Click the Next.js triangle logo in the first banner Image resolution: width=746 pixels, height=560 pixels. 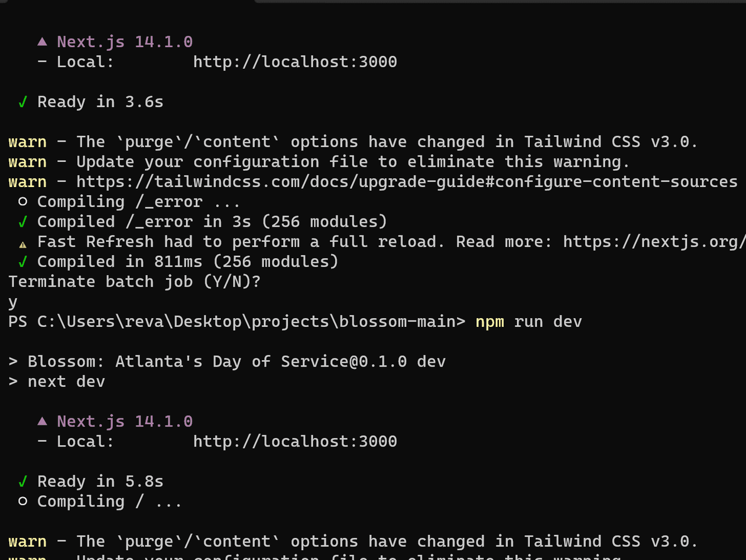43,41
